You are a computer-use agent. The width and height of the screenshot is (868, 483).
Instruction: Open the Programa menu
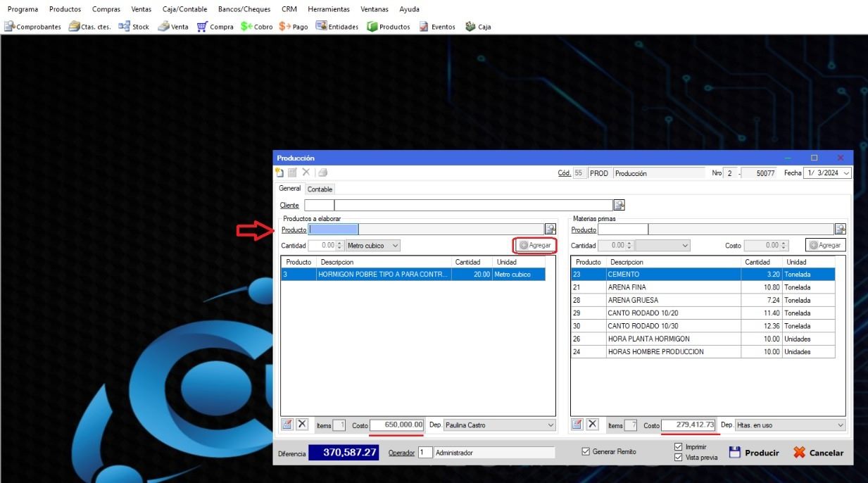tap(23, 9)
